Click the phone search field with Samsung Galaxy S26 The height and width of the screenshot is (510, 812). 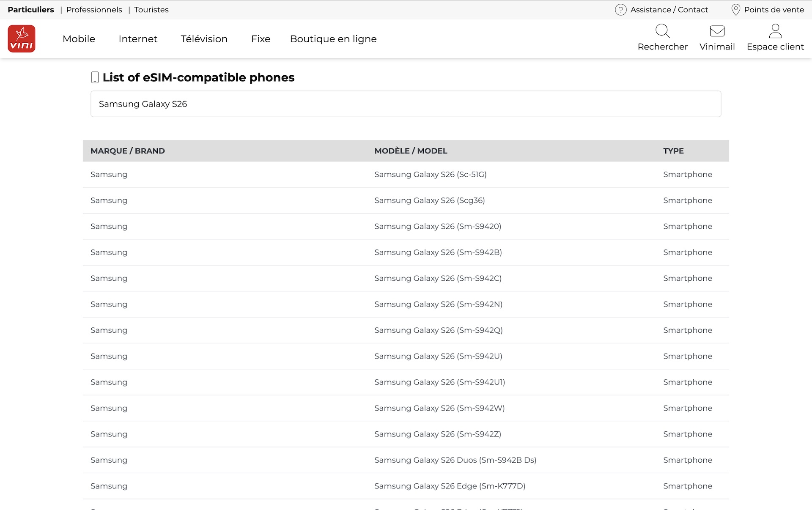point(406,104)
